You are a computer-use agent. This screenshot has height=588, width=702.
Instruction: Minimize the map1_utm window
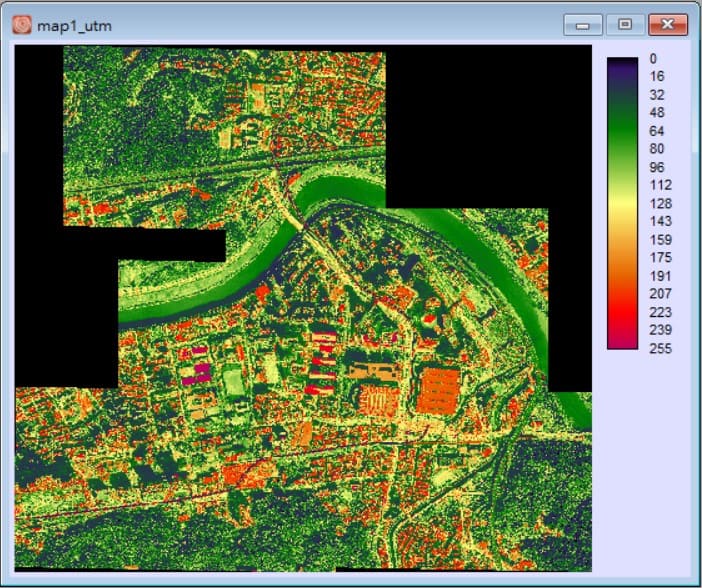(x=581, y=23)
